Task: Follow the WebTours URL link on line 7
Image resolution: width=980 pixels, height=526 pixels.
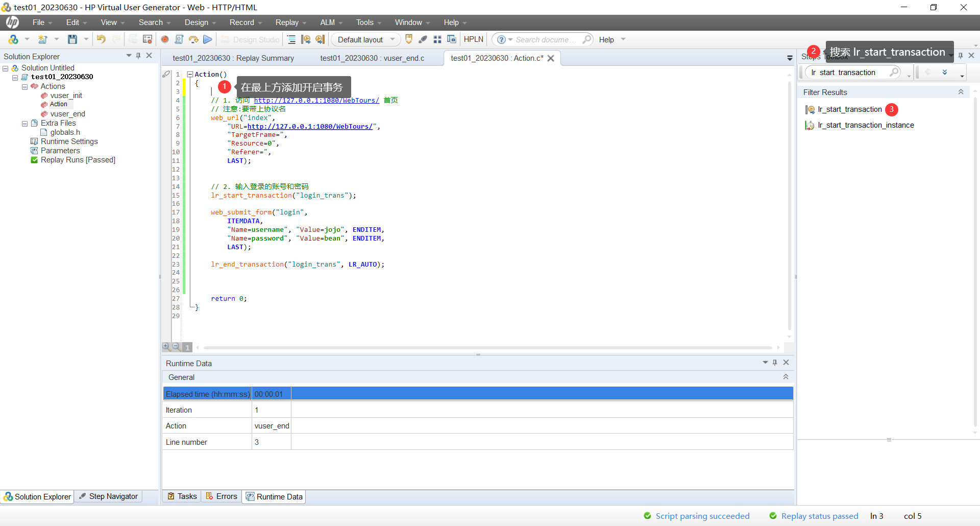Action: pyautogui.click(x=310, y=127)
